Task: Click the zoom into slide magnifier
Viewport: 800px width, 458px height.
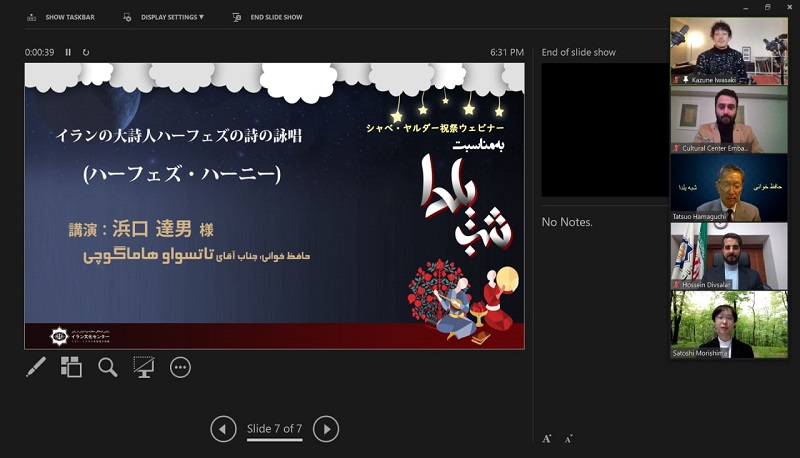Action: coord(108,367)
